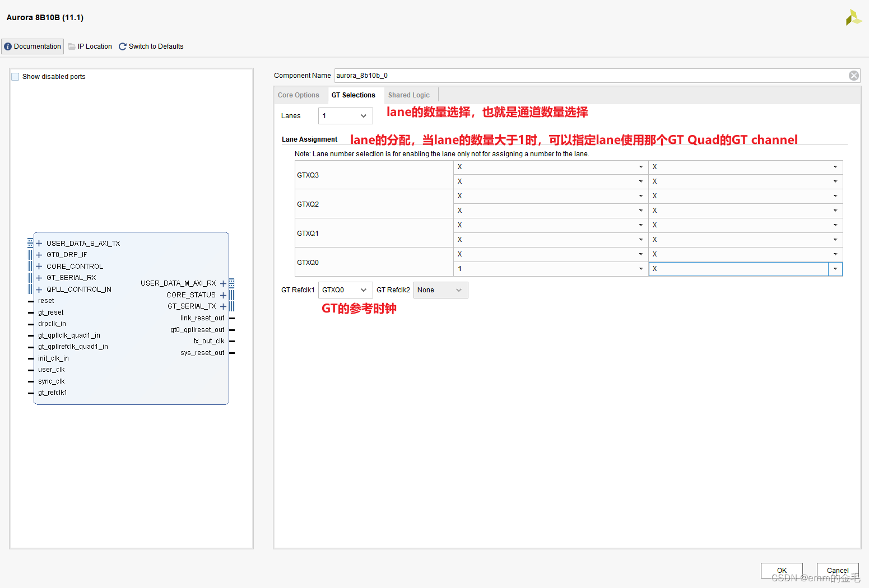Expand the USER_DATA_S_AXI_TX interface
Viewport: 869px width, 588px height.
[39, 243]
